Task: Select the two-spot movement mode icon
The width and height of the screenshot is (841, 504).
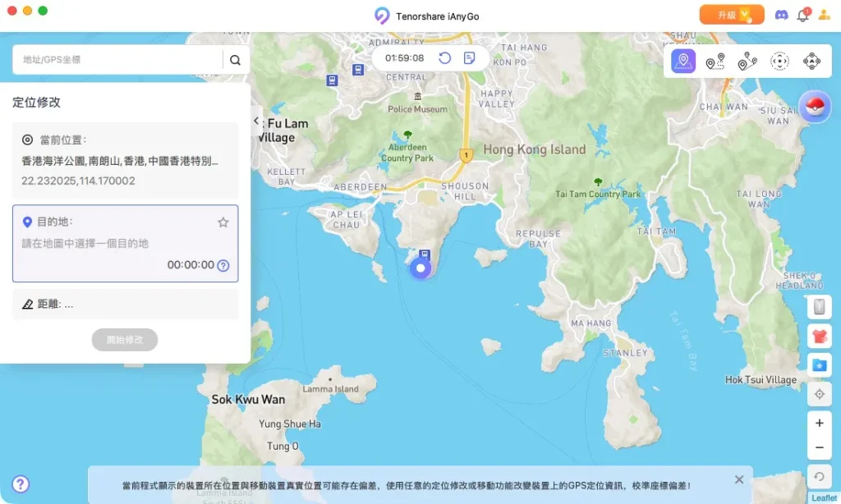Action: tap(715, 61)
